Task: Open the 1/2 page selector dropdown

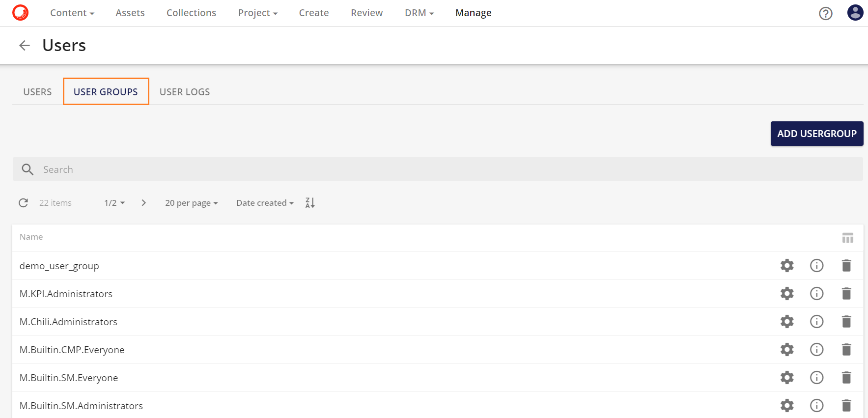Action: pos(114,203)
